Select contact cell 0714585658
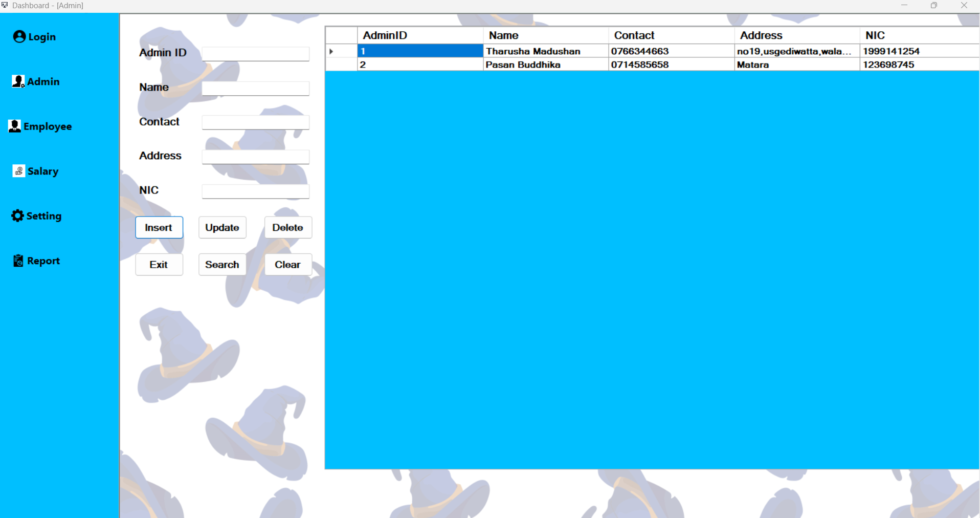This screenshot has height=518, width=980. 671,64
